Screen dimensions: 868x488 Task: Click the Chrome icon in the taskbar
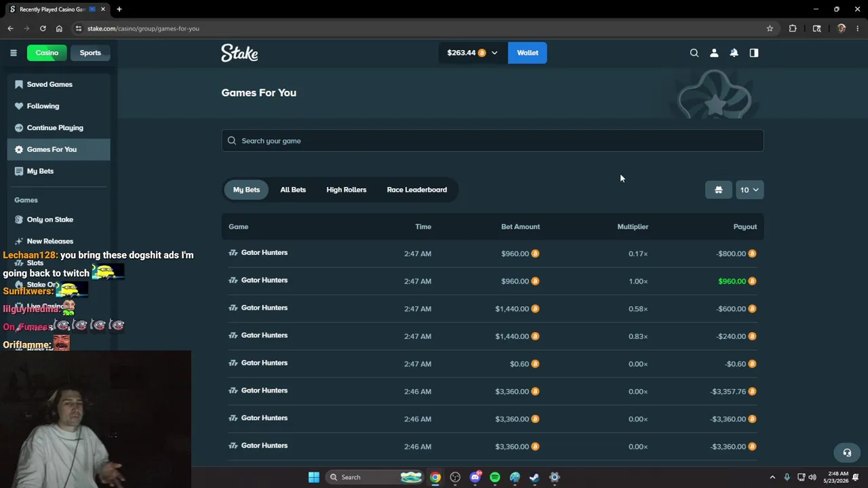(x=435, y=477)
